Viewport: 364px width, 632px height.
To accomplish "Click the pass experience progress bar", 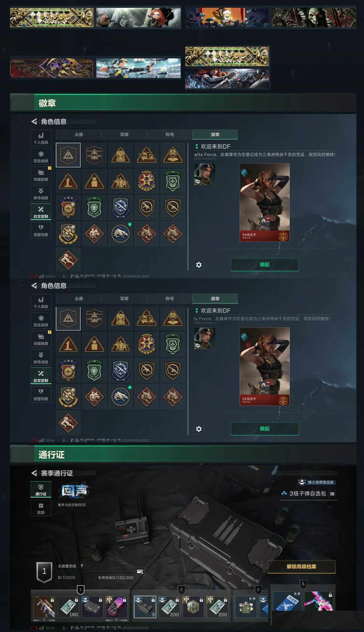I will (x=96, y=572).
